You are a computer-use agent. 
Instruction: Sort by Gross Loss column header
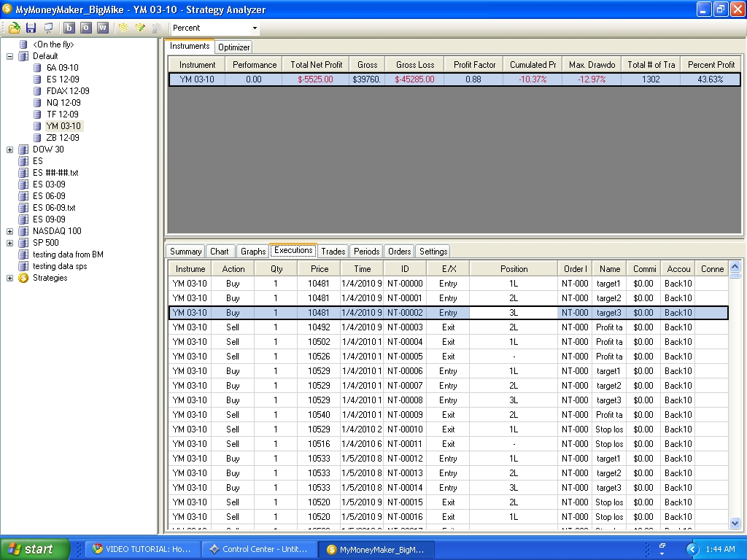click(x=415, y=65)
